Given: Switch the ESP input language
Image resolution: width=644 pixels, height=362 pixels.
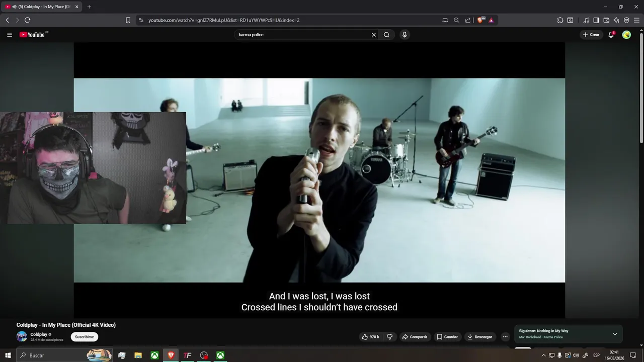Looking at the screenshot, I should pos(597,355).
